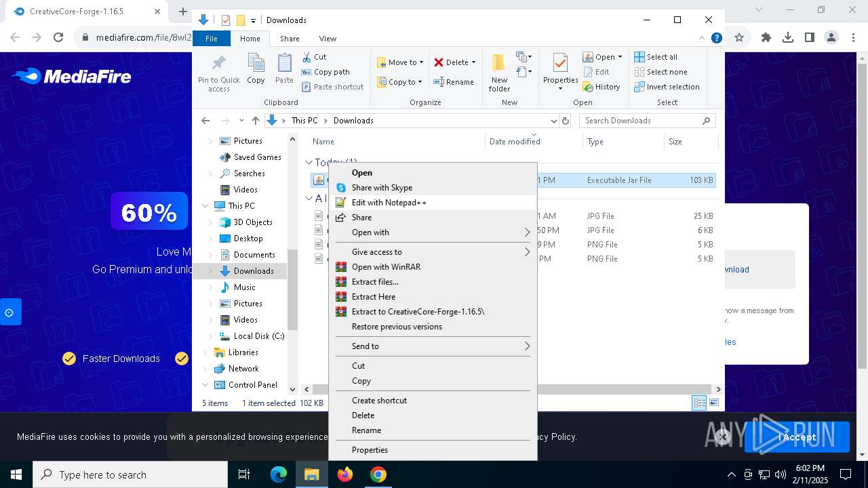
Task: Go up one folder level arrow
Action: coord(255,121)
